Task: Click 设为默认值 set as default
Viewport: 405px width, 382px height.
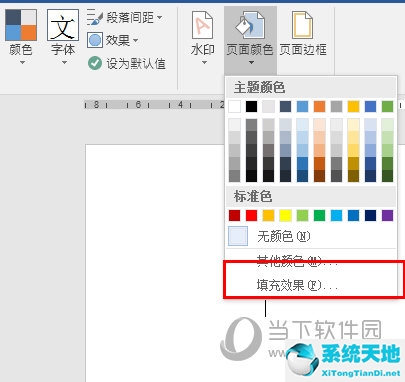Action: [x=127, y=63]
